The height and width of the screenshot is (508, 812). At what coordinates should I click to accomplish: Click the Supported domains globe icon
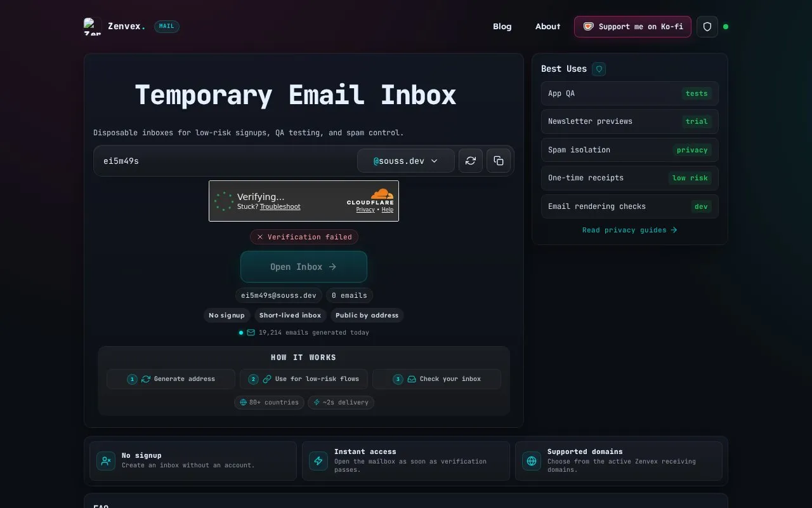[x=532, y=460]
